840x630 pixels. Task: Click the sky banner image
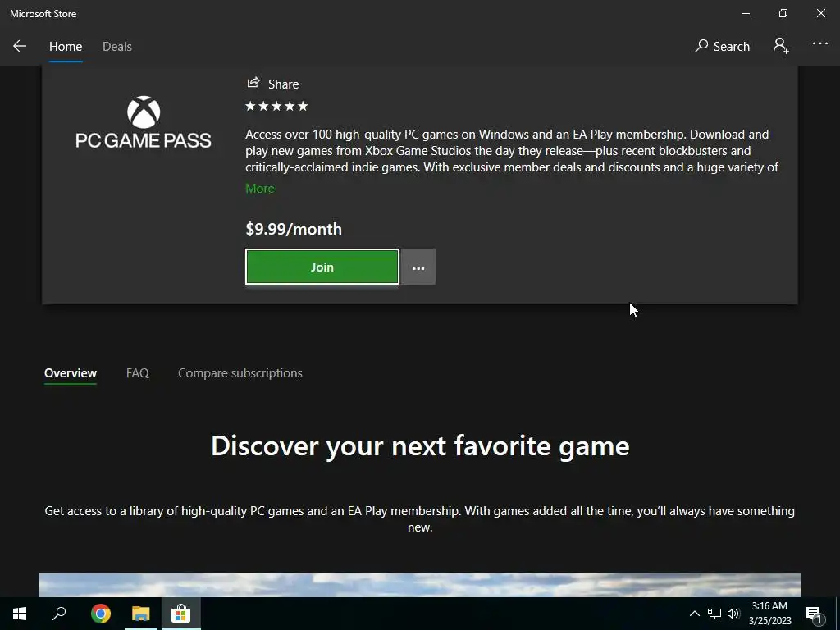pyautogui.click(x=420, y=585)
